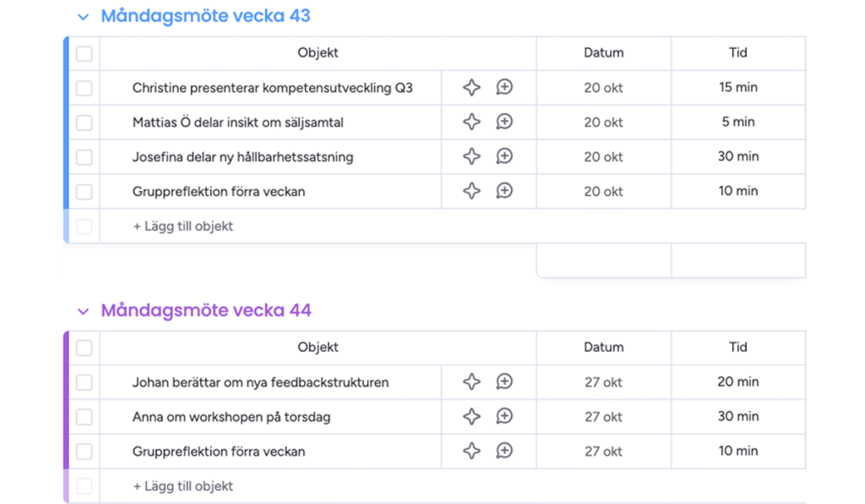Add an update to 'Gruppreflektion förra veckan' in vecka 43
The width and height of the screenshot is (865, 504).
(x=505, y=191)
